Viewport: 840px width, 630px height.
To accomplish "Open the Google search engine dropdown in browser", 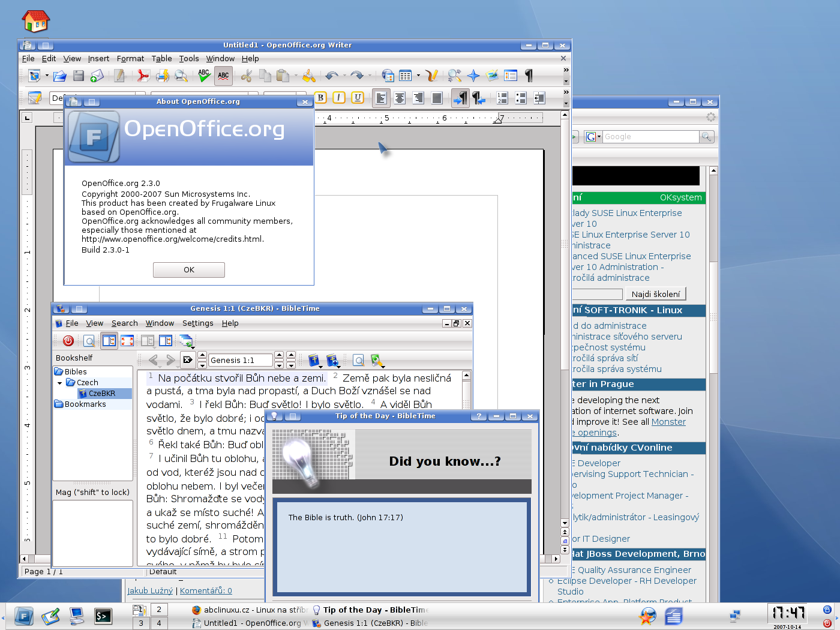I will [x=593, y=137].
